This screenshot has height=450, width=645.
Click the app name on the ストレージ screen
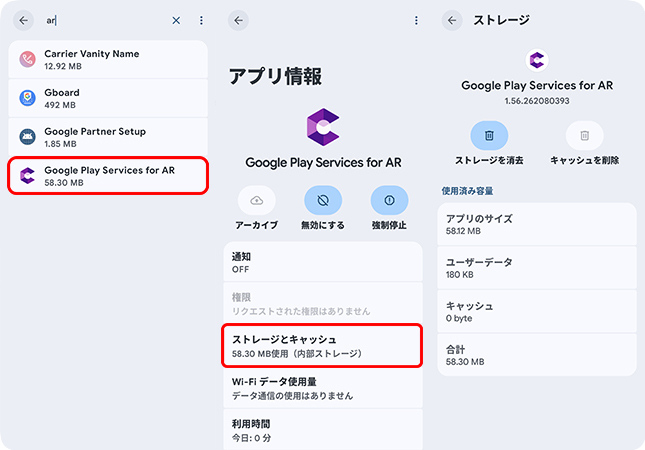pos(537,85)
